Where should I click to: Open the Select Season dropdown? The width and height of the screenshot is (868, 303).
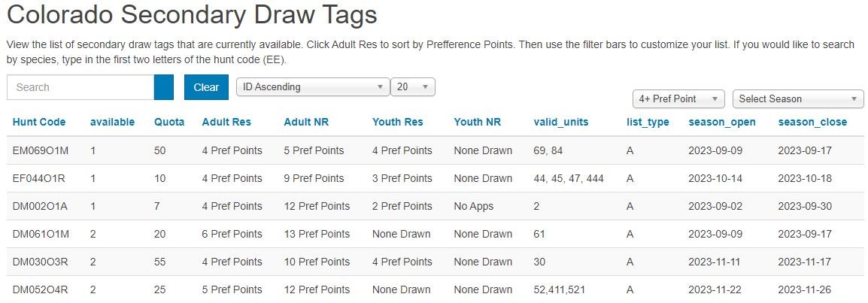798,99
